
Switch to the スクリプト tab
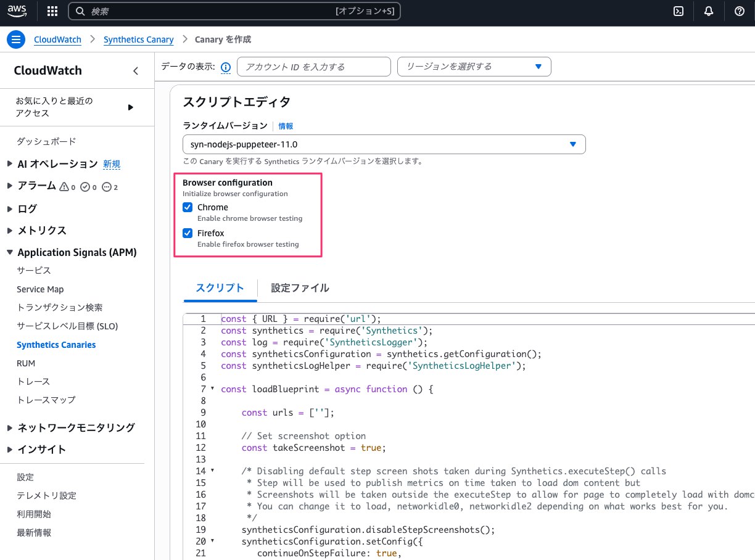(x=220, y=288)
